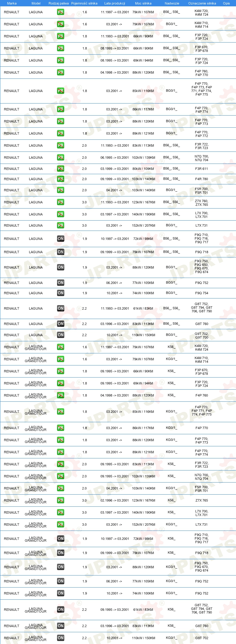This screenshot has width=236, height=644.
Task: Click the 09.1999 -> 03.2001 cell in F4R 780 row
Action: point(115,179)
